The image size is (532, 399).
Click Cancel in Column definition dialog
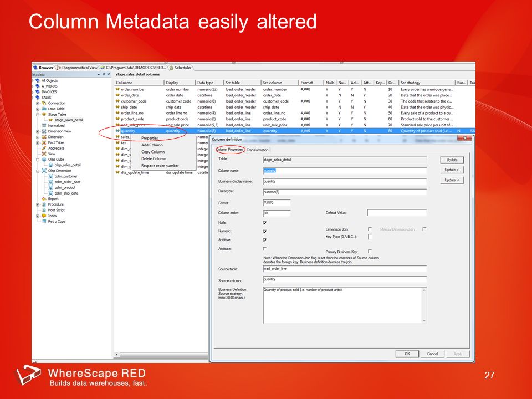point(432,354)
